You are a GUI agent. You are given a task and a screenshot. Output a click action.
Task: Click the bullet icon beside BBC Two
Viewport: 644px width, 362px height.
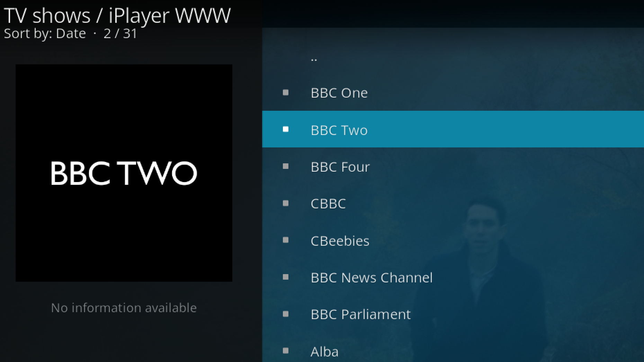286,129
